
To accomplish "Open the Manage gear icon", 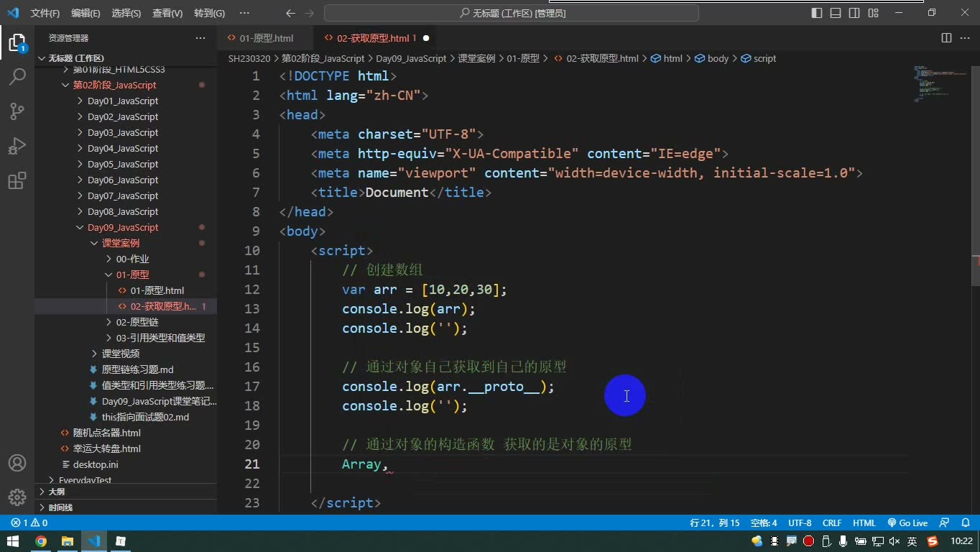I will [17, 497].
